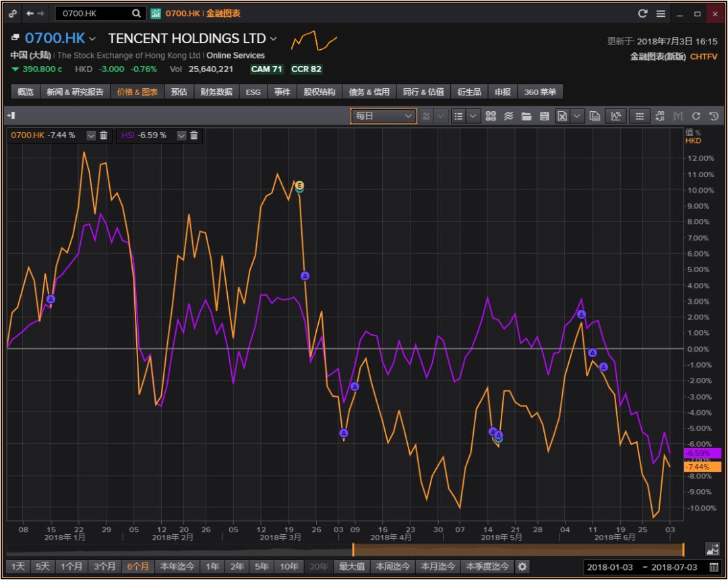Toggle percent chart mode icon
The image size is (728, 580).
pos(616,116)
